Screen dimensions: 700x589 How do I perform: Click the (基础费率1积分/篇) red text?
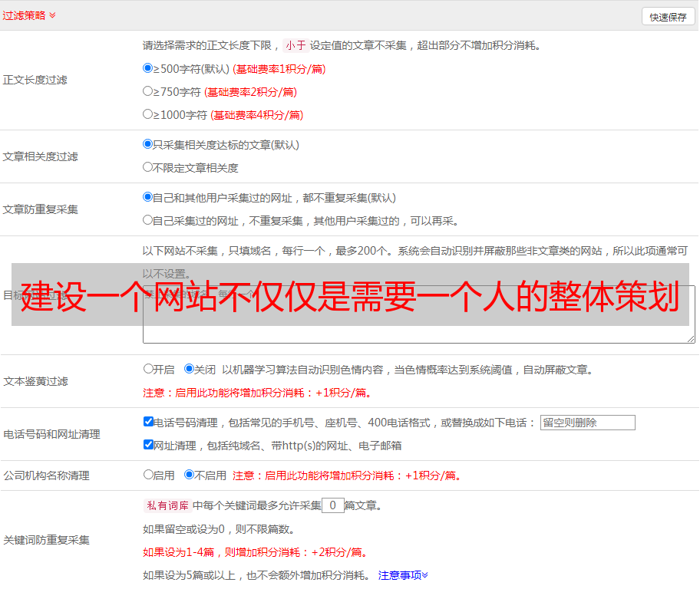click(279, 69)
